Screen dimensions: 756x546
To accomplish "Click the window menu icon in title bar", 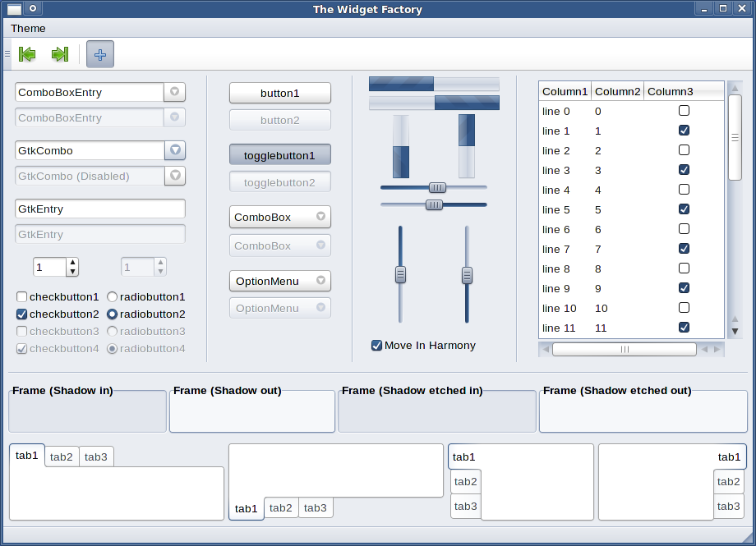I will click(14, 9).
